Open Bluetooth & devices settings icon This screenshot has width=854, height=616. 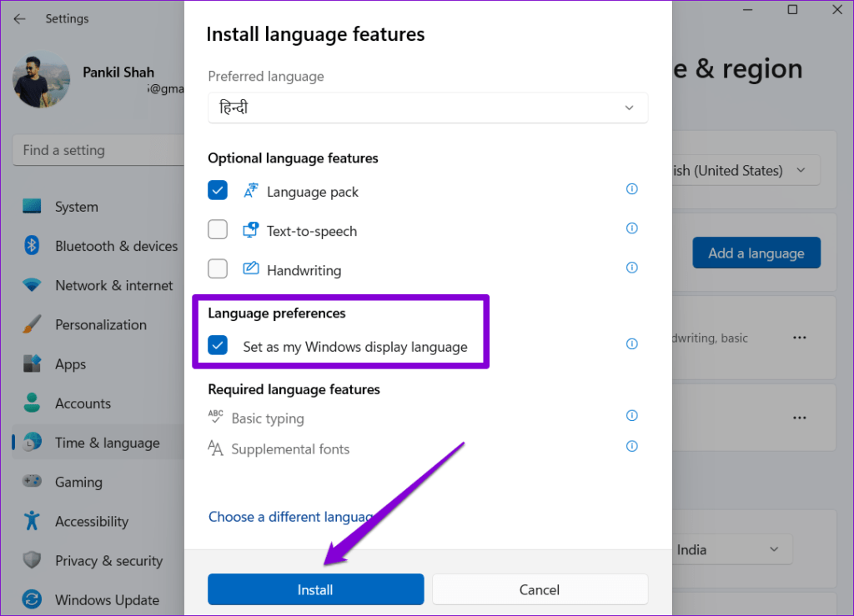point(30,245)
